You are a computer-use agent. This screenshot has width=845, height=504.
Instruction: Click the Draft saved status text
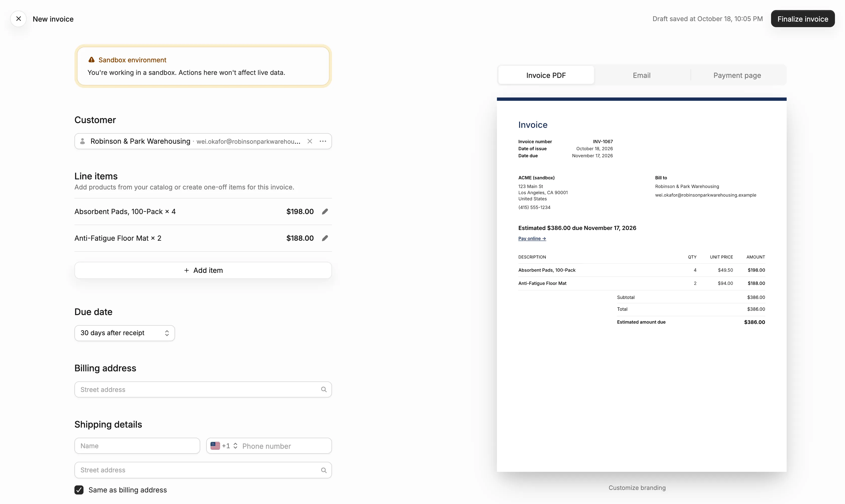coord(707,19)
